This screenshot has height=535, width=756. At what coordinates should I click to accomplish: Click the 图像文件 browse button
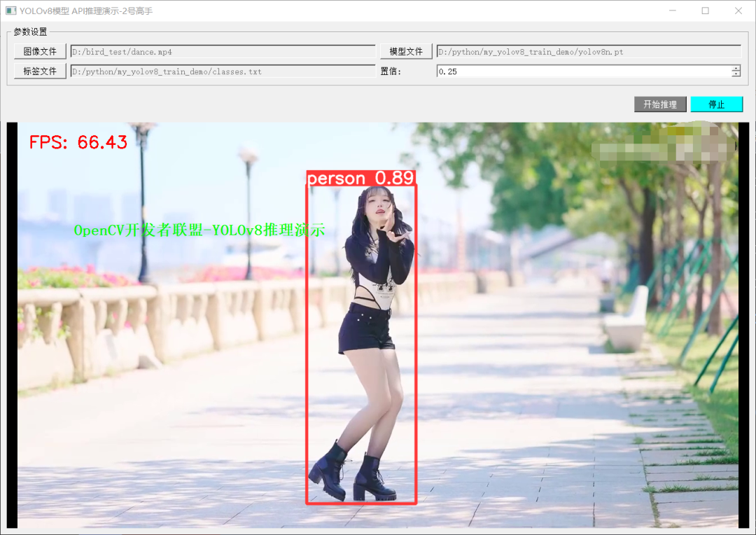40,52
